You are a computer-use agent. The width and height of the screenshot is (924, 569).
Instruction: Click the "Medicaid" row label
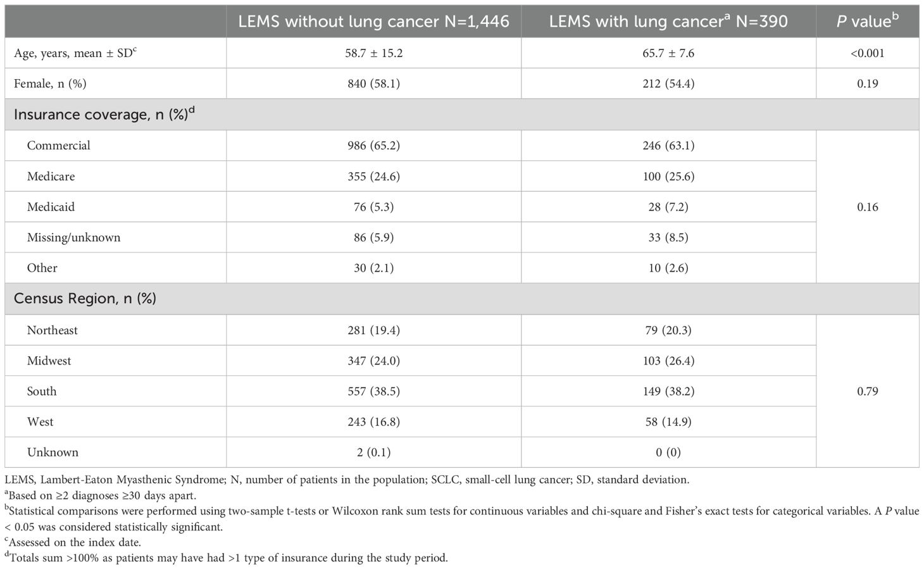tap(51, 207)
